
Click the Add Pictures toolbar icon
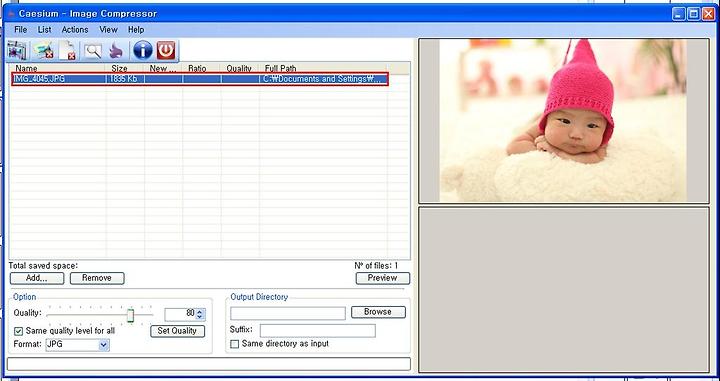coord(17,50)
